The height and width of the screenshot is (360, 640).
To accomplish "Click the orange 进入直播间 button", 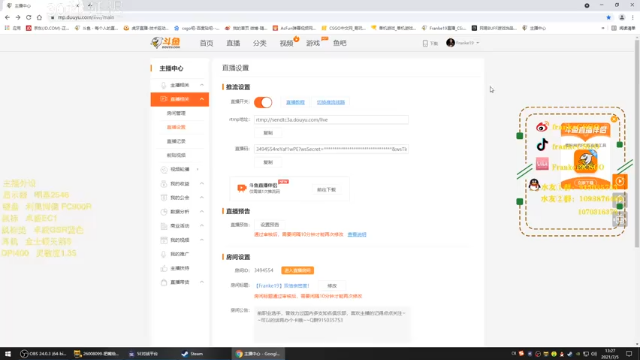I will tap(298, 270).
